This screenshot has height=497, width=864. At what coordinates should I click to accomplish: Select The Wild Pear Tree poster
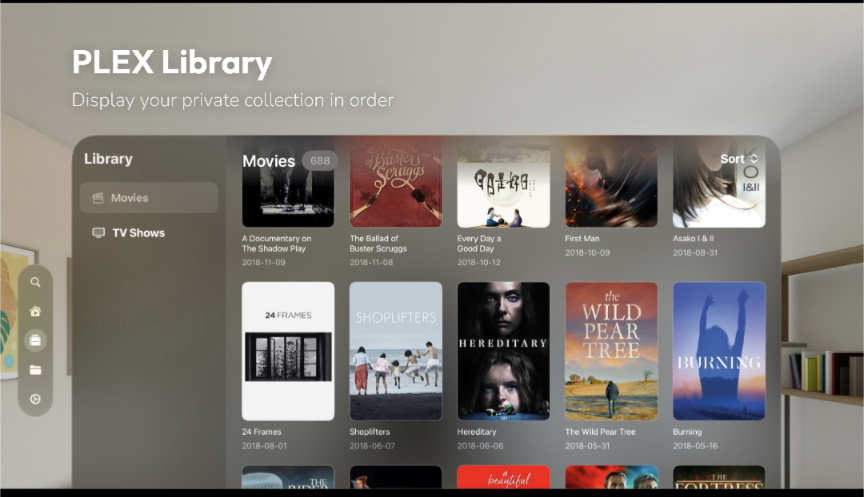[611, 352]
